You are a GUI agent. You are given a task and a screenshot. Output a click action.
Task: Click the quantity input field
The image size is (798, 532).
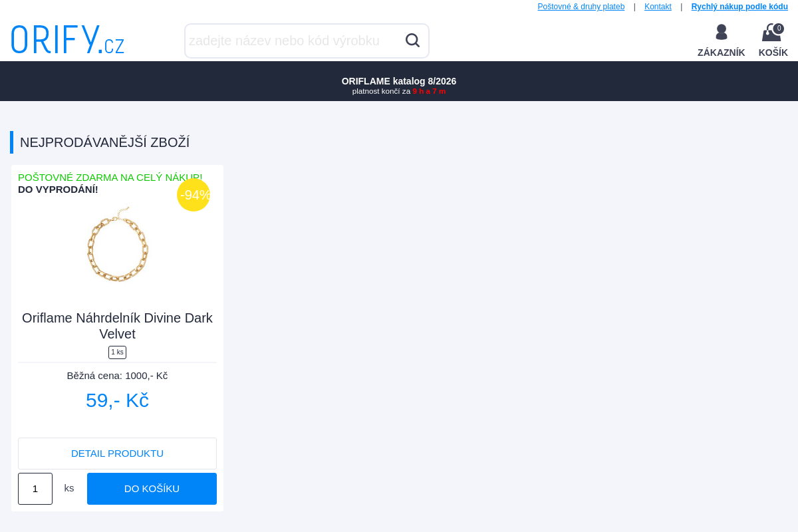[x=35, y=489]
